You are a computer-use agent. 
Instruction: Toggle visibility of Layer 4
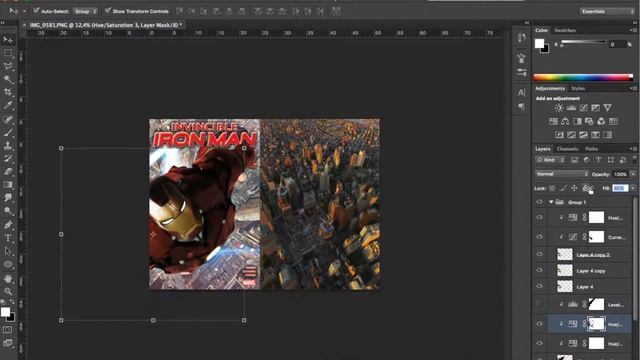pos(540,287)
